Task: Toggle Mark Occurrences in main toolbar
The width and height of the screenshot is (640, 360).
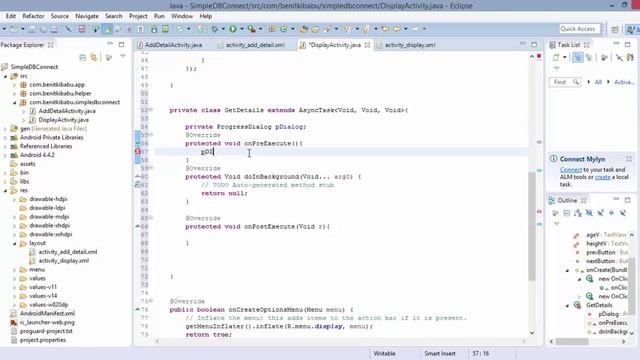Action: [x=107, y=29]
